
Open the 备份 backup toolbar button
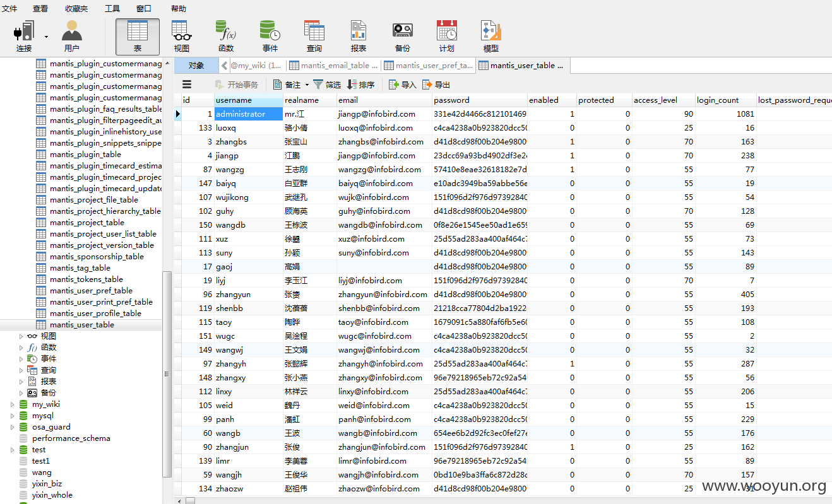pos(403,36)
